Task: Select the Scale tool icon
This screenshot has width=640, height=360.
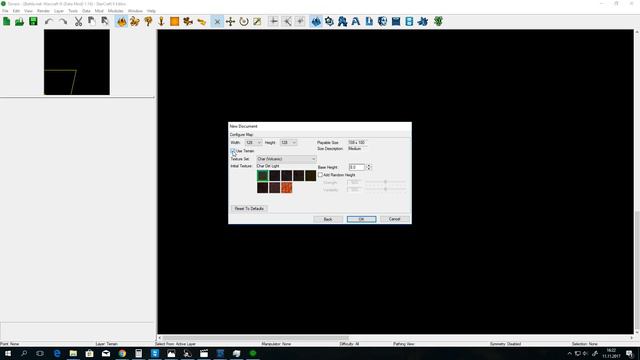Action: click(257, 22)
